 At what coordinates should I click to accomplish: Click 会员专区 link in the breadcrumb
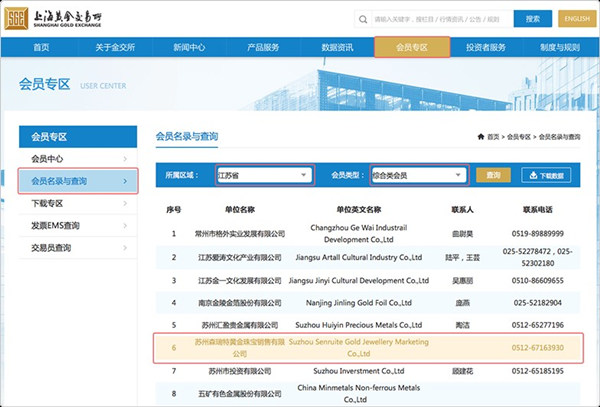(x=519, y=137)
